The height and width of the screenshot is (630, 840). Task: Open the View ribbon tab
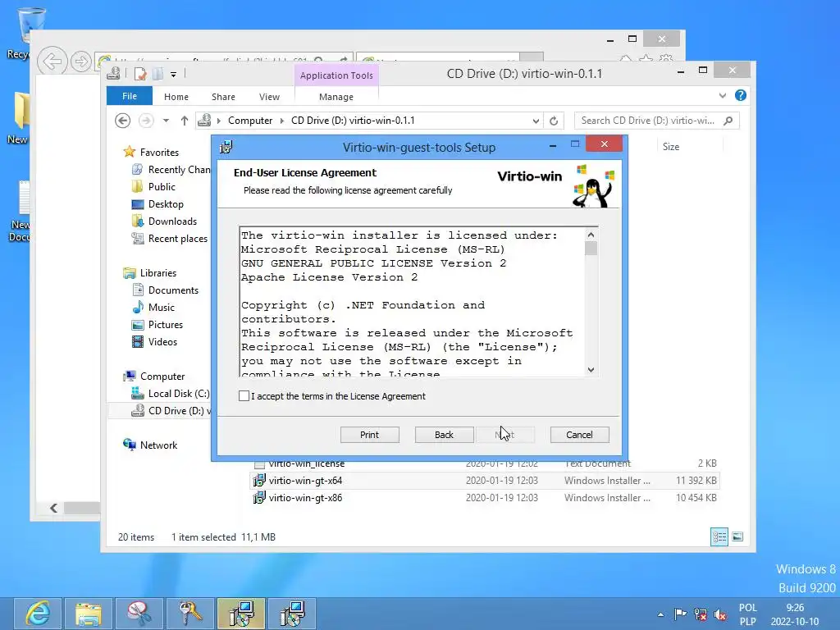[269, 97]
